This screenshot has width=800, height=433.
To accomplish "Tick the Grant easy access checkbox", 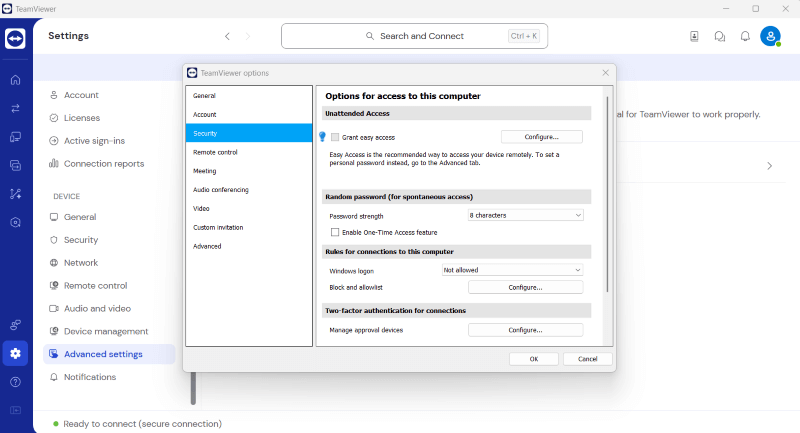I will (335, 137).
